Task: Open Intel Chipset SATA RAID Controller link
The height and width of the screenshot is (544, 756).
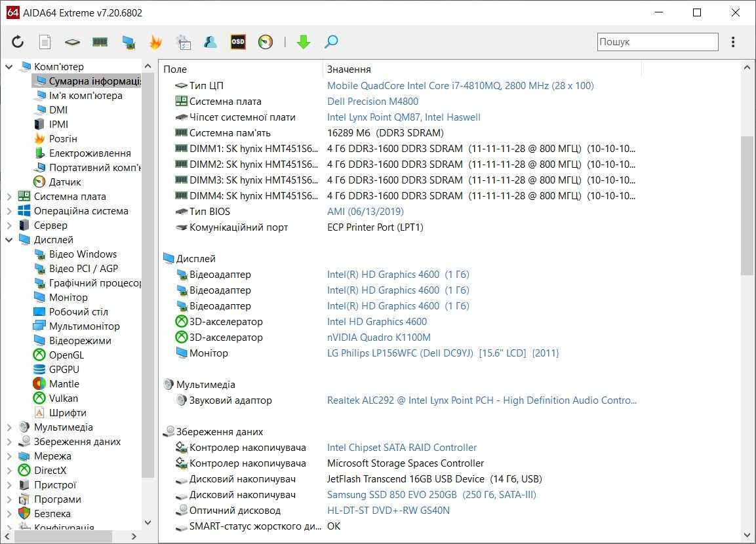Action: [402, 448]
